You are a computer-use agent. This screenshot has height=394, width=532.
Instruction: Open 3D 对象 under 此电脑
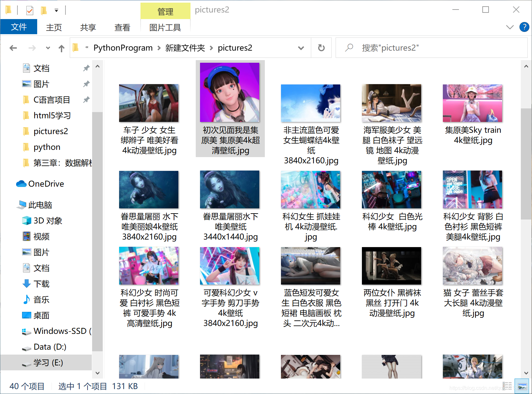(x=48, y=221)
